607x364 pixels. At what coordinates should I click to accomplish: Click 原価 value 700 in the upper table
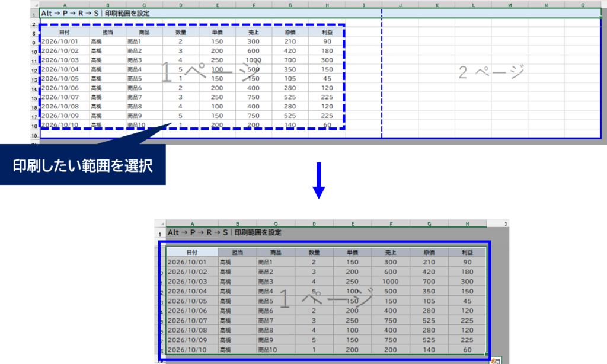pos(290,60)
